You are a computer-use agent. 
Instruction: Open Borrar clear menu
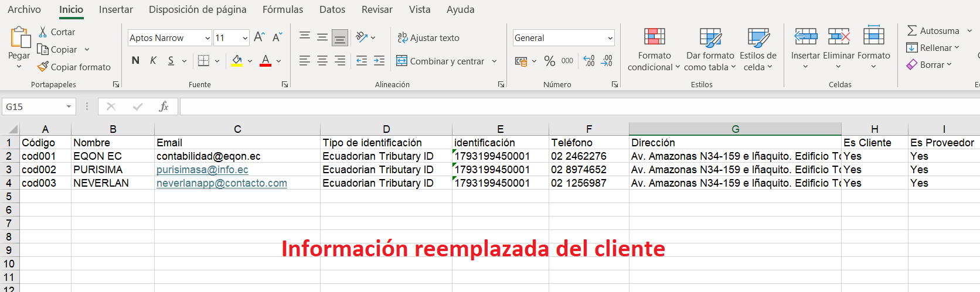pos(929,65)
